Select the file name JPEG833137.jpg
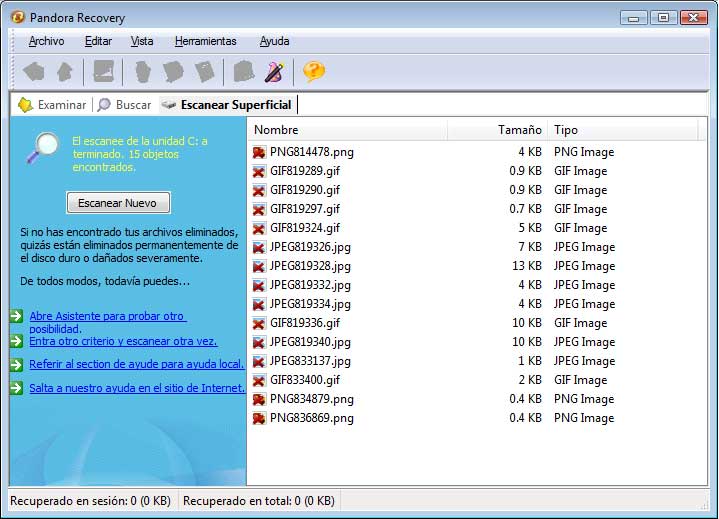The height and width of the screenshot is (519, 719). coord(310,362)
